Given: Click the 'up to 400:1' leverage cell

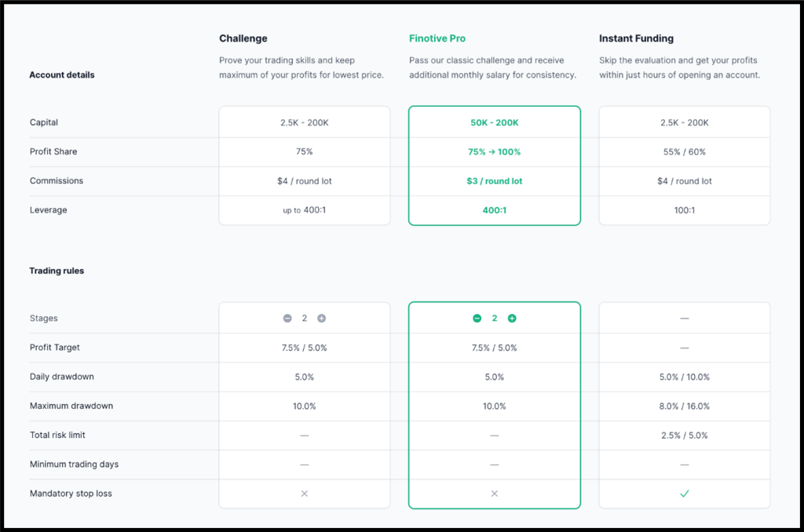Looking at the screenshot, I should (x=305, y=210).
